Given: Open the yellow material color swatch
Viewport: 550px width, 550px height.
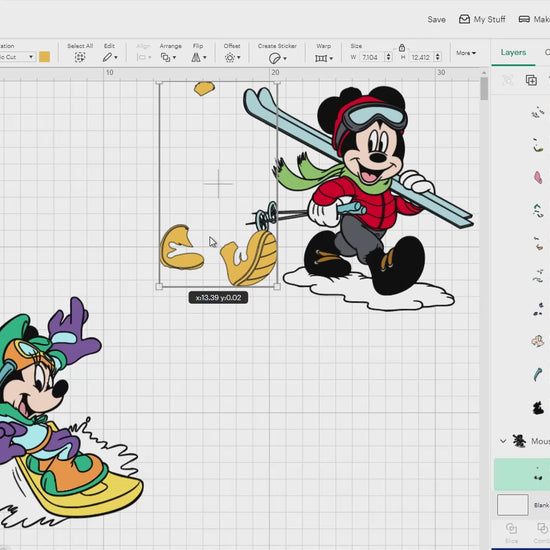Looking at the screenshot, I should tap(44, 57).
